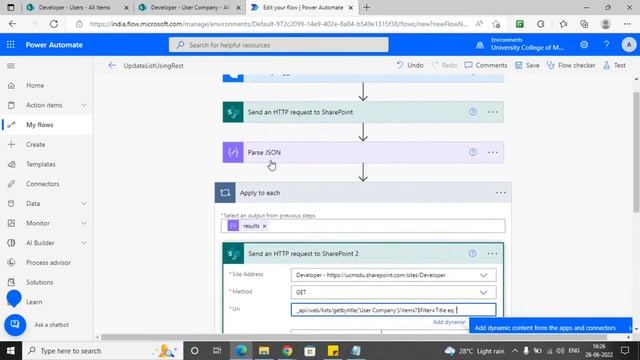The image size is (640, 360).
Task: Run Flow checker
Action: tap(571, 65)
